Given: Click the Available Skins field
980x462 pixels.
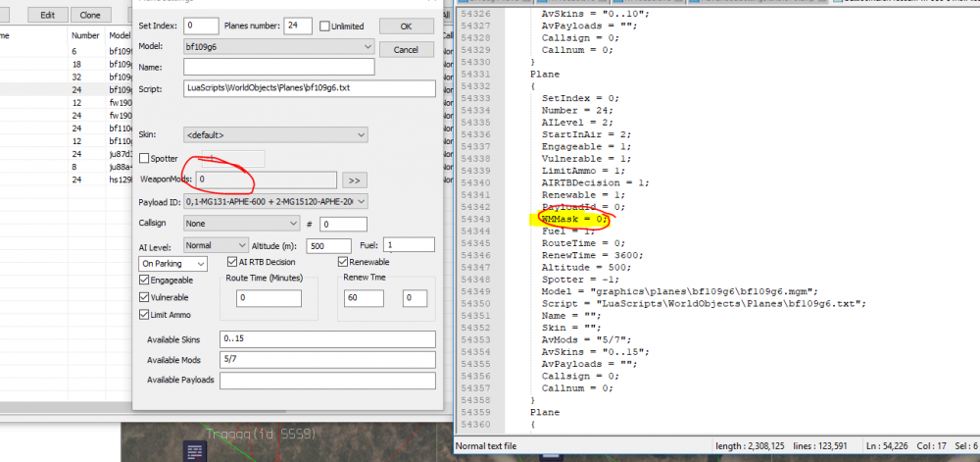Looking at the screenshot, I should coord(327,339).
